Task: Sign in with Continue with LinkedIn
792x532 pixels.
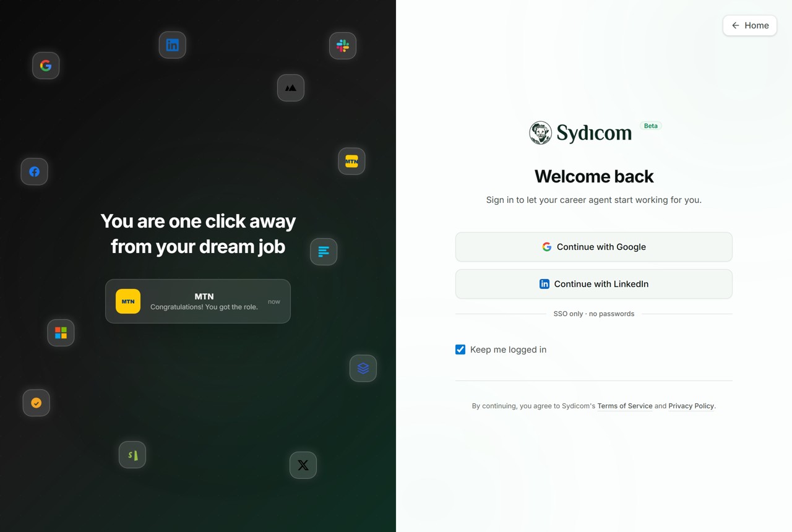Action: [x=594, y=284]
